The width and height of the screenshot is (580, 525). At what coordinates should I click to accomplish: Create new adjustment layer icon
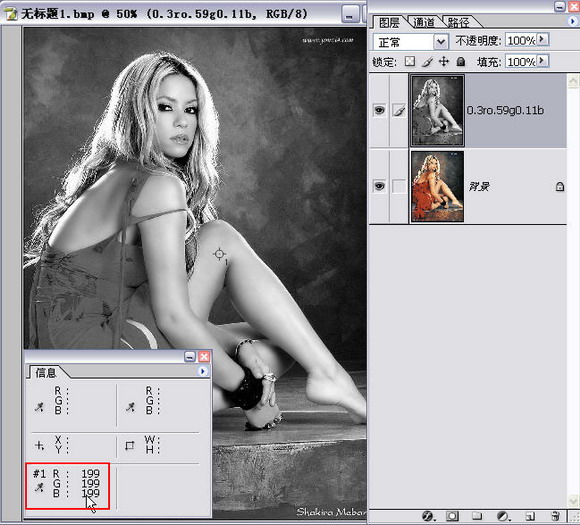[502, 516]
